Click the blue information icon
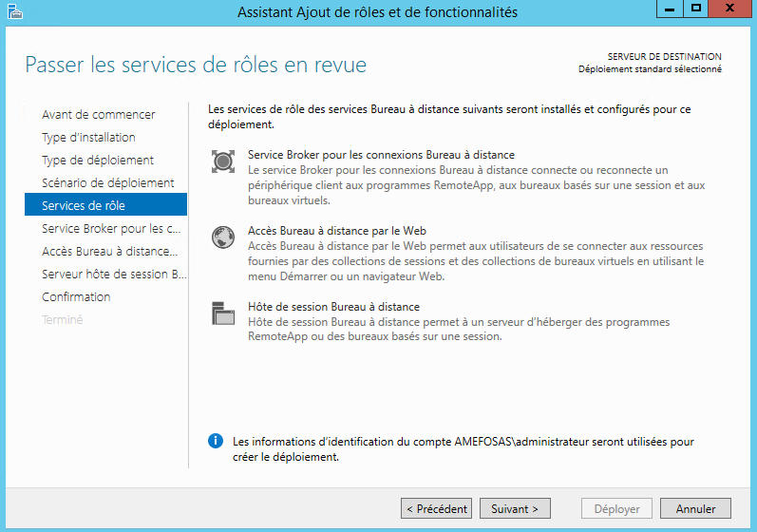Image resolution: width=757 pixels, height=532 pixels. click(216, 441)
